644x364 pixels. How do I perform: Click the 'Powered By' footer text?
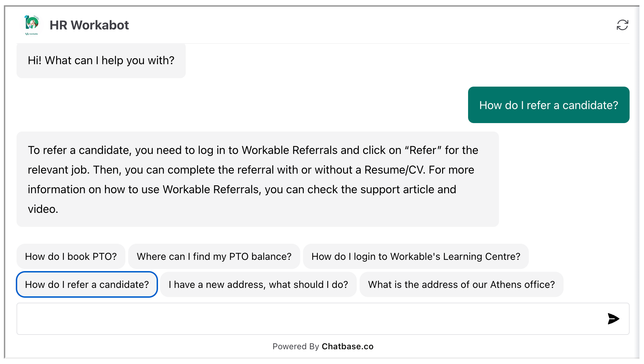click(296, 346)
